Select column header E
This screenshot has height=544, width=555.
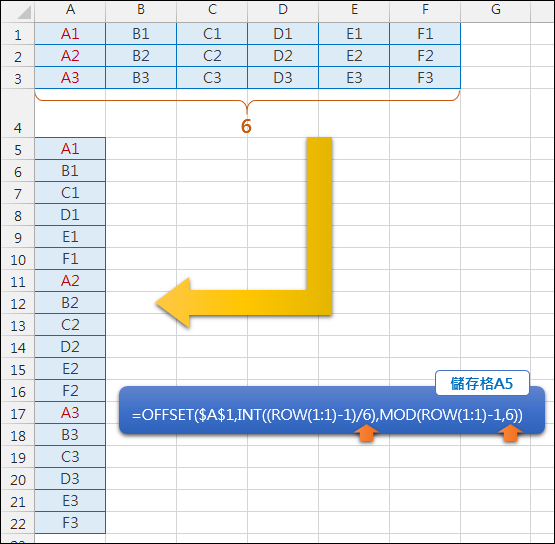click(x=354, y=11)
